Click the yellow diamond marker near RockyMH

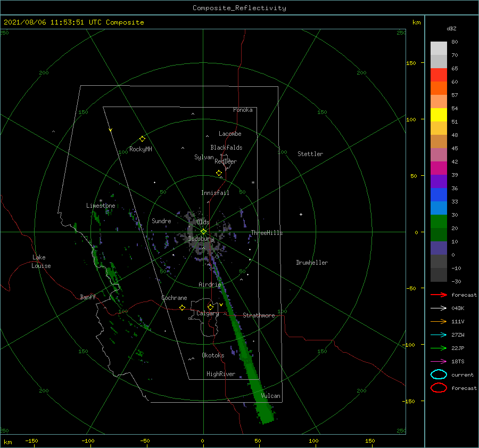pyautogui.click(x=142, y=139)
